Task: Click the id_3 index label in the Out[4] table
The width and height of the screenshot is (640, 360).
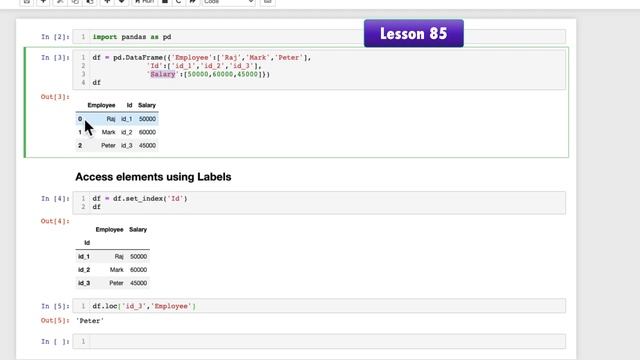Action: 84,283
